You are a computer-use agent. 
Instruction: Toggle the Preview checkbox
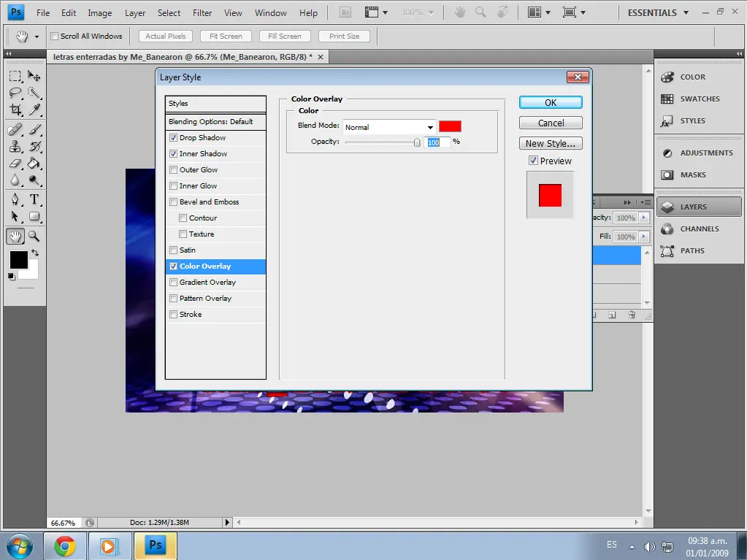pyautogui.click(x=534, y=161)
